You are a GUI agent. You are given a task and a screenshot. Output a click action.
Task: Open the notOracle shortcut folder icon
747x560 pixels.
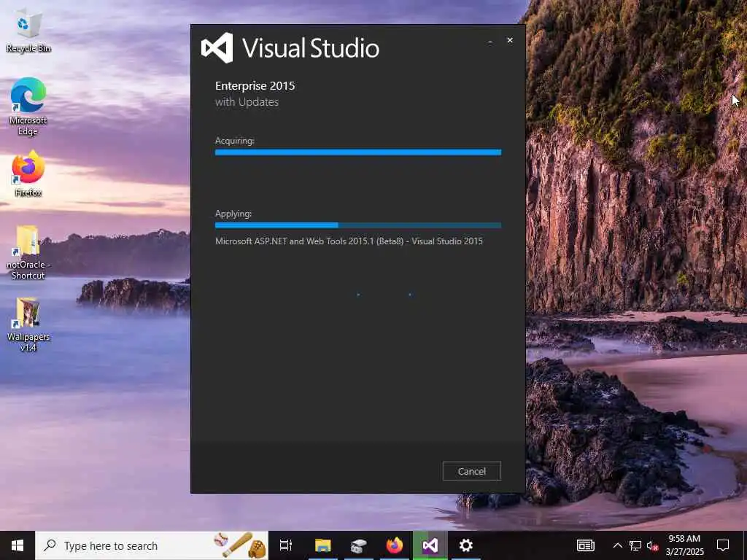point(28,252)
